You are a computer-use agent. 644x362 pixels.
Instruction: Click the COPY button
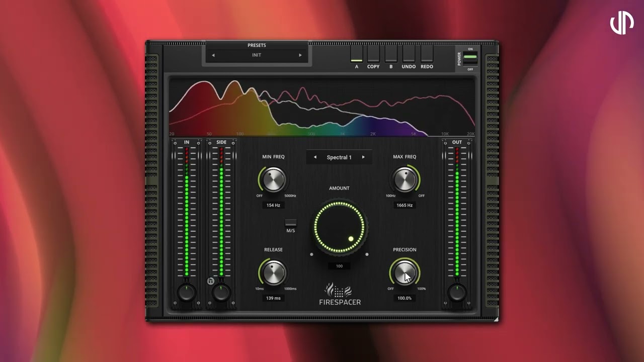(373, 54)
